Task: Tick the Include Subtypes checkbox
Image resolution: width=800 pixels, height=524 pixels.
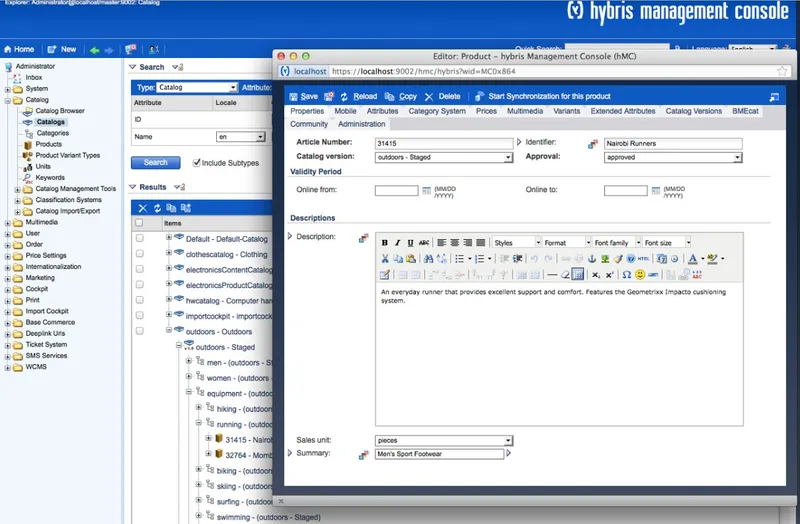Action: pyautogui.click(x=196, y=163)
